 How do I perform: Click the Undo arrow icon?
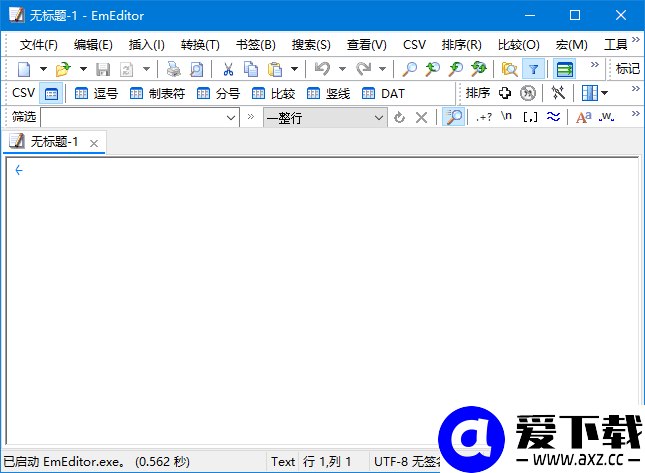322,69
